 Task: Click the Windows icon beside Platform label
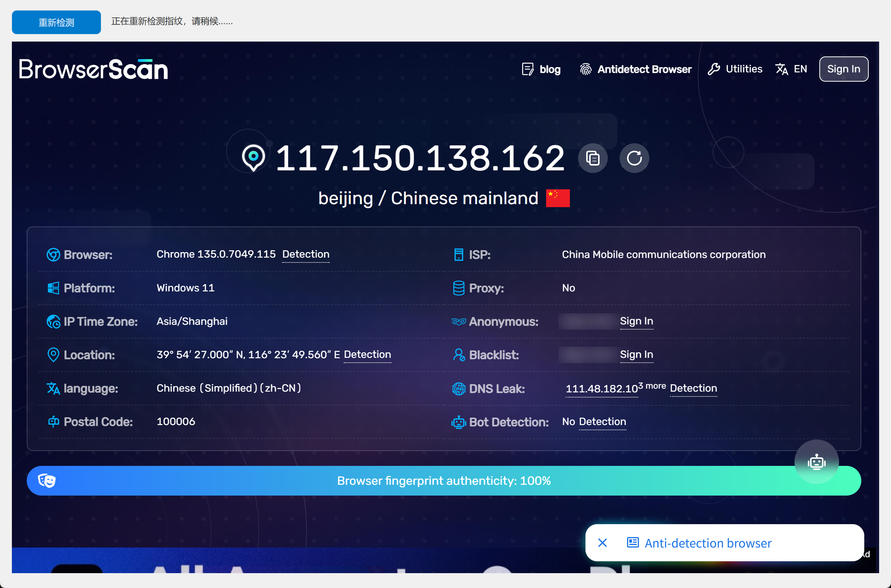pos(53,288)
